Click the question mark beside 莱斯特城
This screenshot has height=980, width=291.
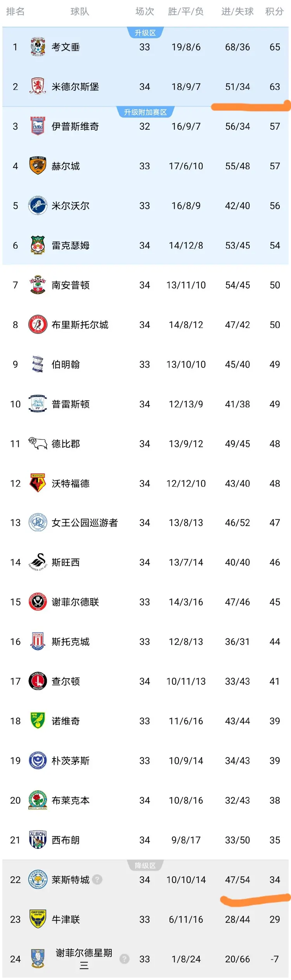click(97, 880)
